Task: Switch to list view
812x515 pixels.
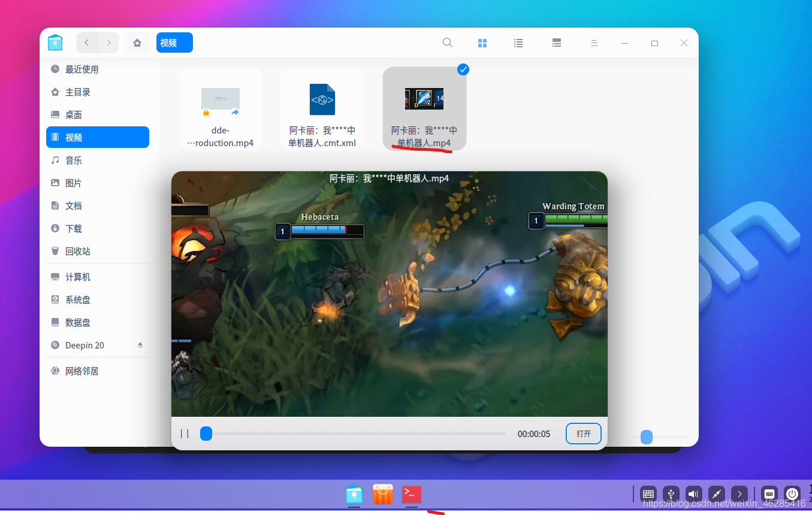Action: pyautogui.click(x=518, y=43)
